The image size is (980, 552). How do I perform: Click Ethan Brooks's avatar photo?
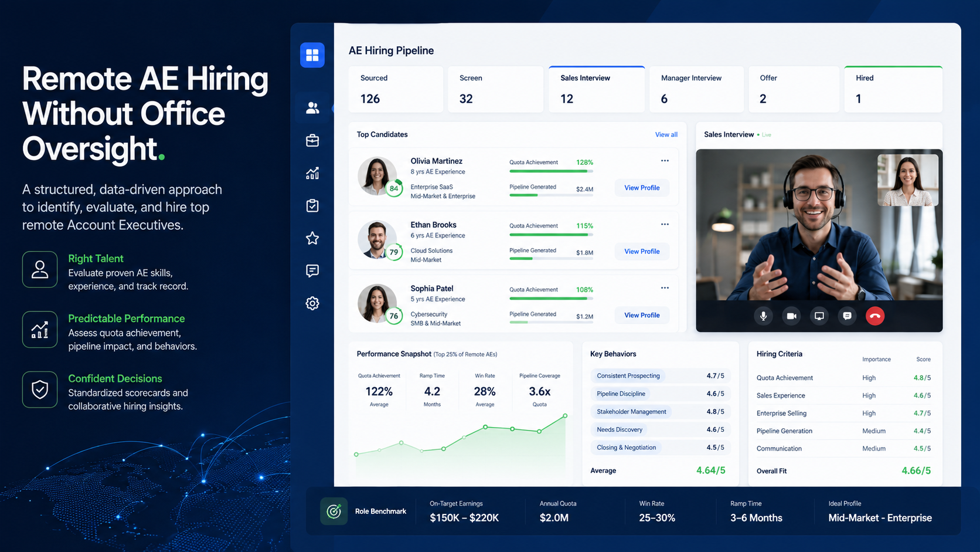click(x=377, y=239)
